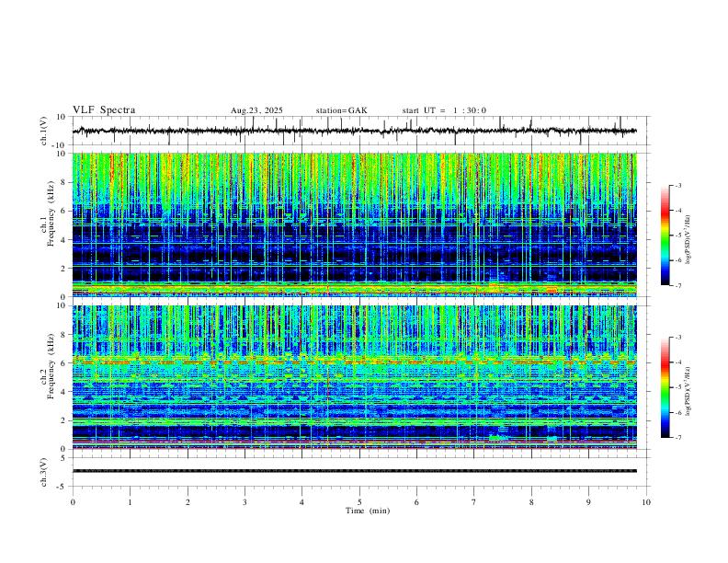
Task: Click the ch.2 PSD color scale bar
Action: pos(665,387)
